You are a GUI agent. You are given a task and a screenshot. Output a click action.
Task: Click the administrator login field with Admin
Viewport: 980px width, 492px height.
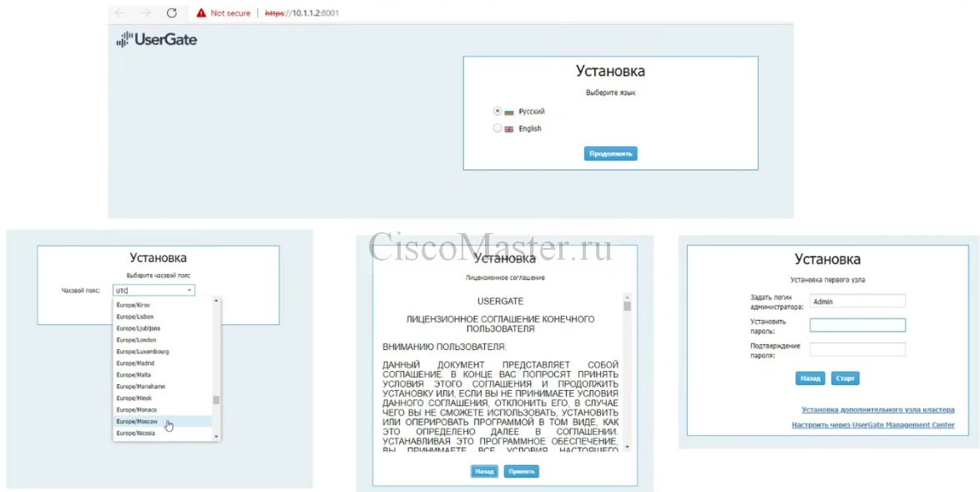click(x=857, y=302)
